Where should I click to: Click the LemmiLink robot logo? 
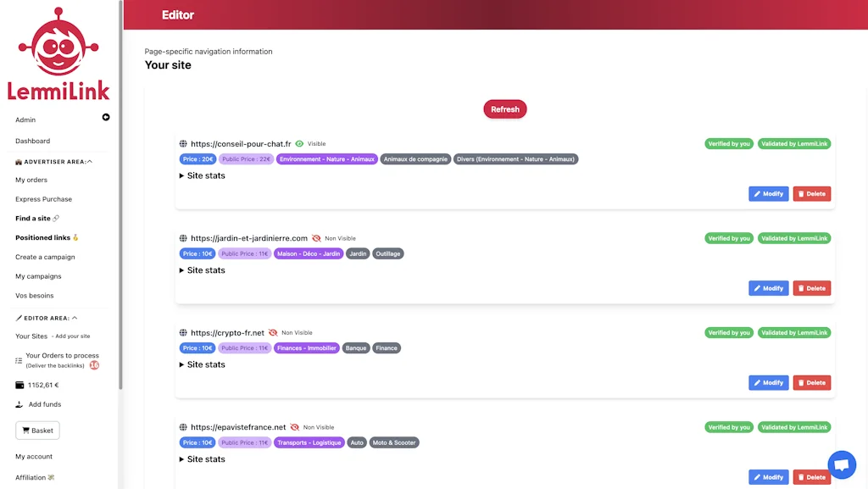(x=58, y=53)
